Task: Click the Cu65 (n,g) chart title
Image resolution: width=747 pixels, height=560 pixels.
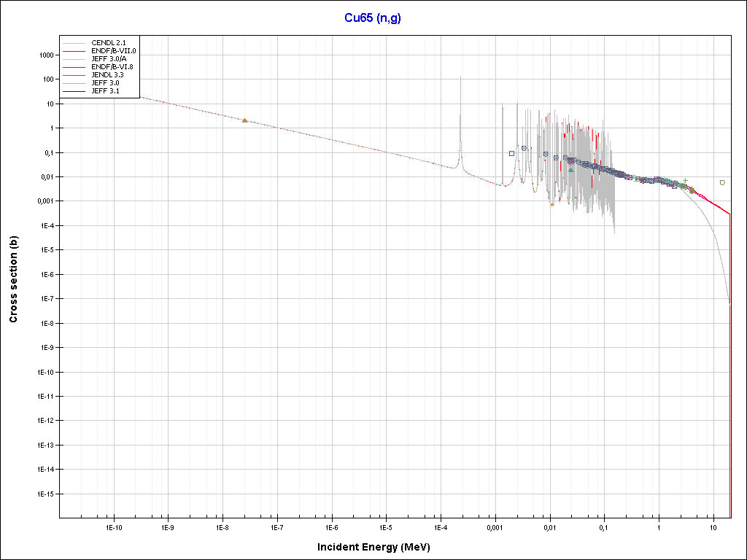Action: click(x=373, y=18)
